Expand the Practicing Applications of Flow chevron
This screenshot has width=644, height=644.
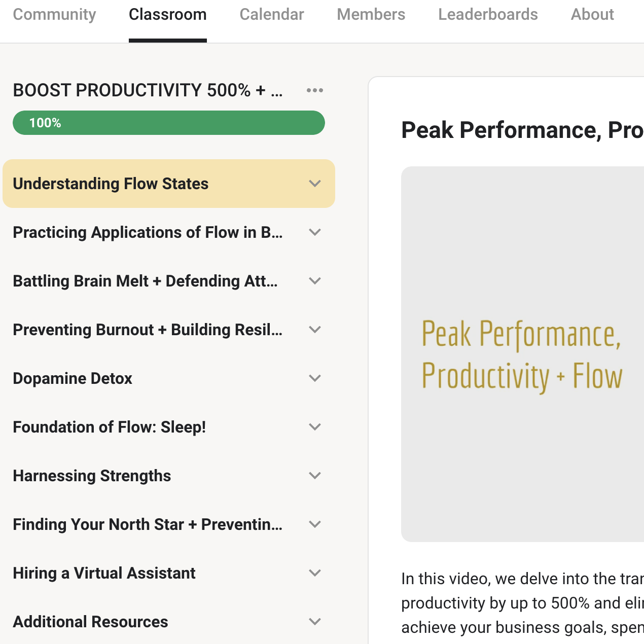[x=315, y=232]
